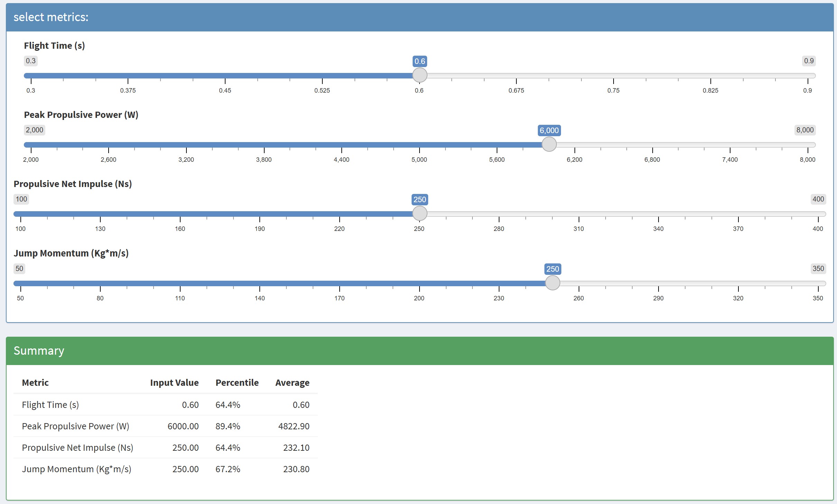
Task: Click the 4,400 label on Peak Power slider
Action: pos(341,160)
